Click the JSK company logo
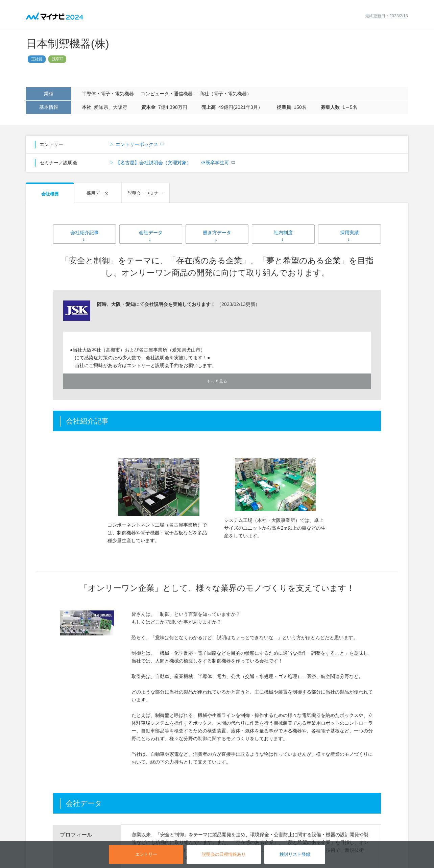The height and width of the screenshot is (868, 434). pyautogui.click(x=77, y=310)
